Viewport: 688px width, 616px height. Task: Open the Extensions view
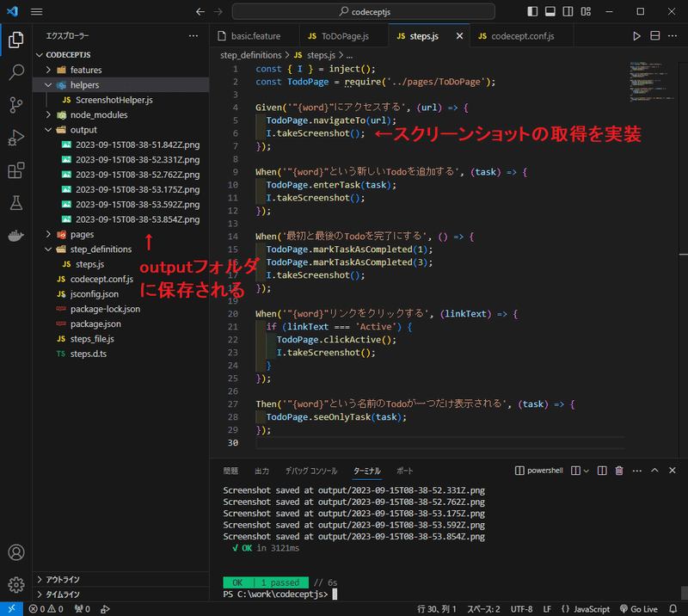16,170
